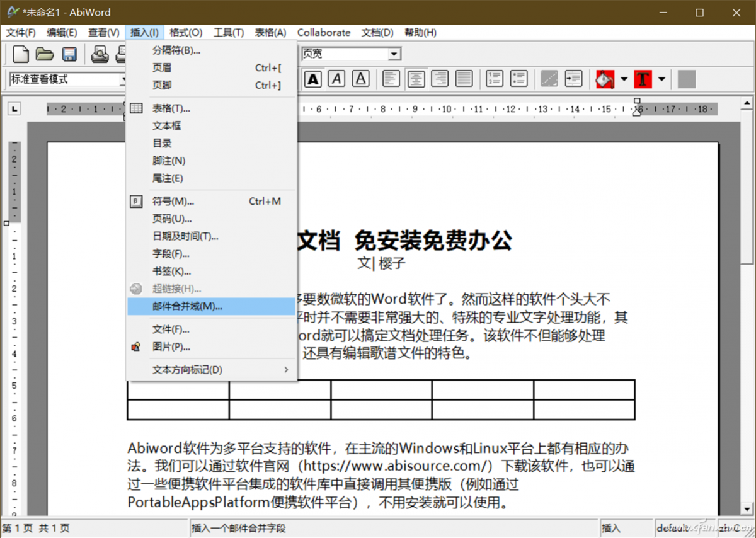
Task: Open print preview
Action: (x=101, y=54)
